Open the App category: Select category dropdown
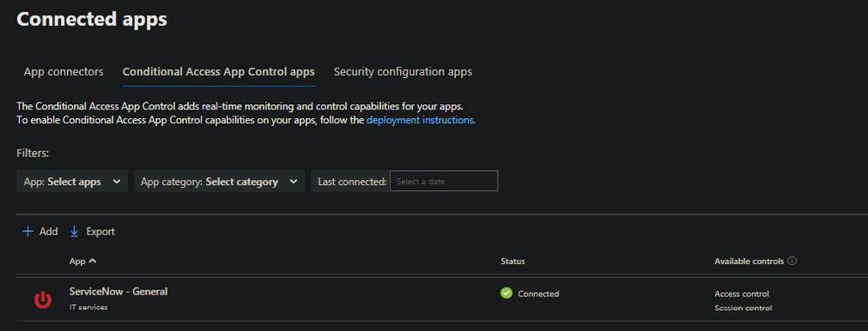Viewport: 868px width, 331px height. [x=219, y=182]
